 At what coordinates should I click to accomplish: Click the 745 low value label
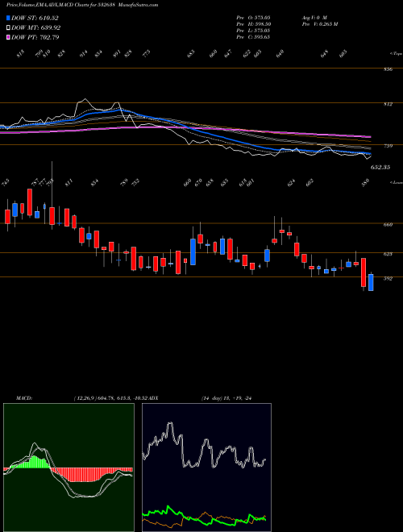(7, 182)
